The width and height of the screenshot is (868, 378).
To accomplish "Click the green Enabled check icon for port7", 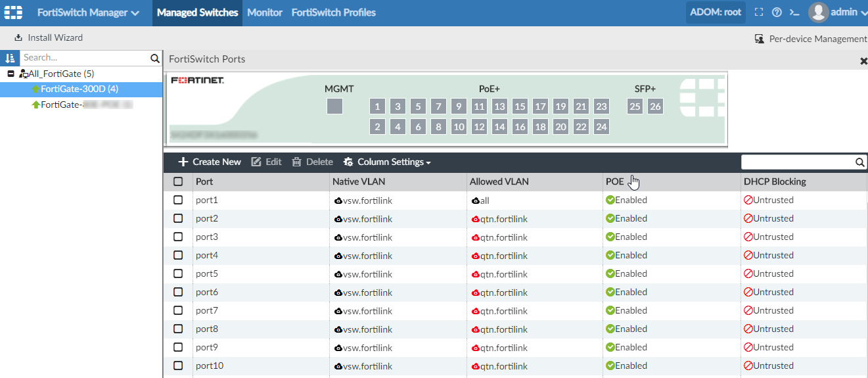I will pyautogui.click(x=610, y=310).
